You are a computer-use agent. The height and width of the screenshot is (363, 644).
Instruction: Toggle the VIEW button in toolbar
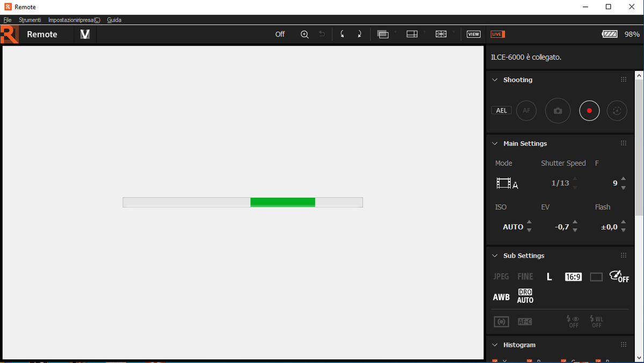[x=473, y=34]
